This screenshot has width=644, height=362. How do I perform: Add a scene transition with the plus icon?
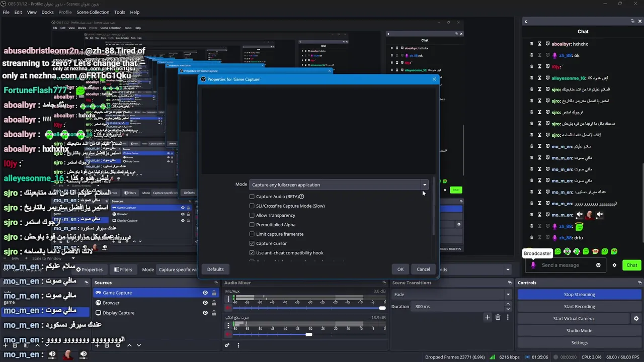coord(488,317)
